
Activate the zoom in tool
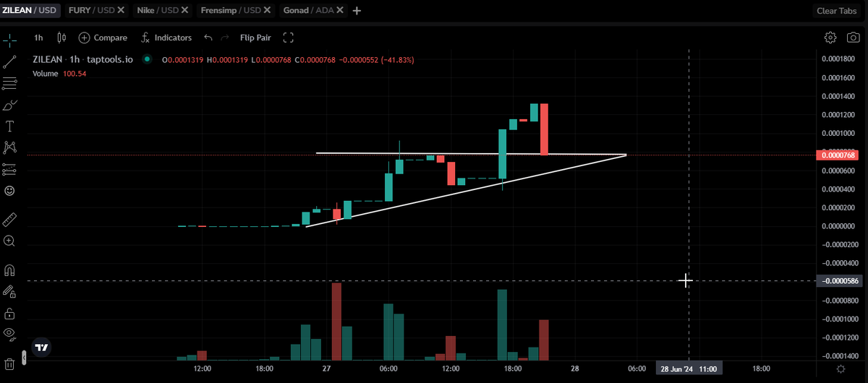(9, 241)
